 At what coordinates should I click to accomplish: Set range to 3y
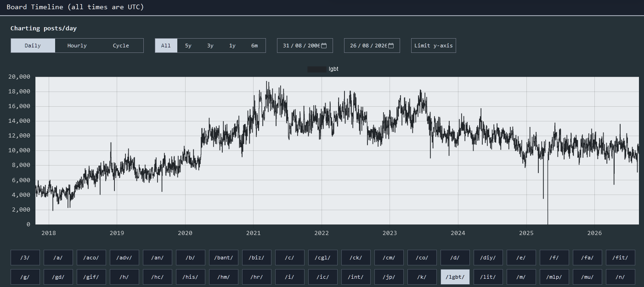210,46
